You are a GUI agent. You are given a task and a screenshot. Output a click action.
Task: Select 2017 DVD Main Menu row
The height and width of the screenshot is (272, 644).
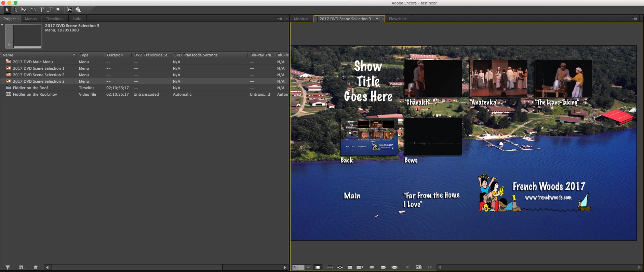click(144, 62)
